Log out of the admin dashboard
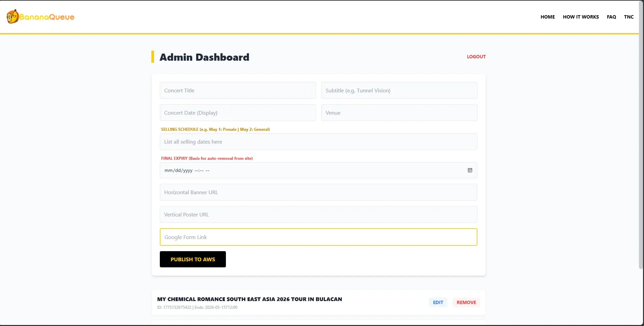Image resolution: width=644 pixels, height=326 pixels. [476, 57]
